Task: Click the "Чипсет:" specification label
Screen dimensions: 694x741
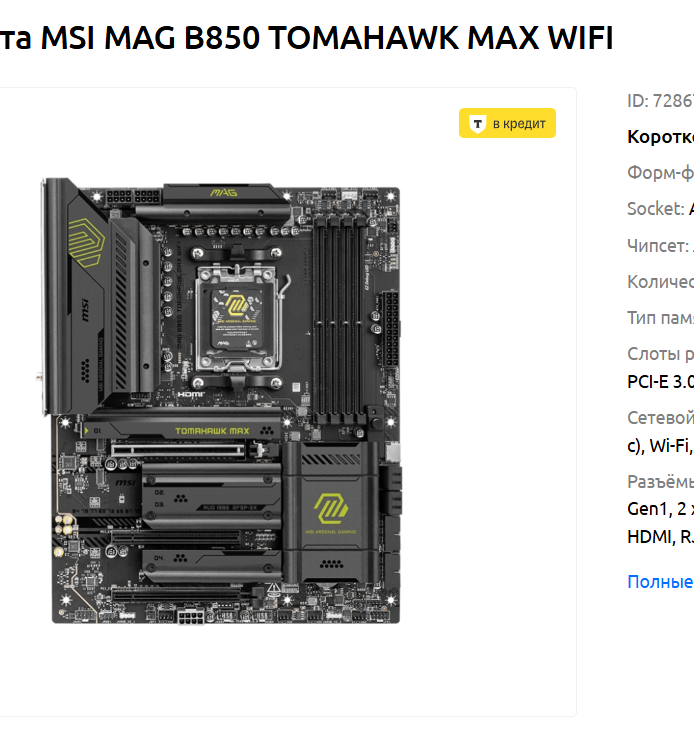Action: pyautogui.click(x=658, y=246)
